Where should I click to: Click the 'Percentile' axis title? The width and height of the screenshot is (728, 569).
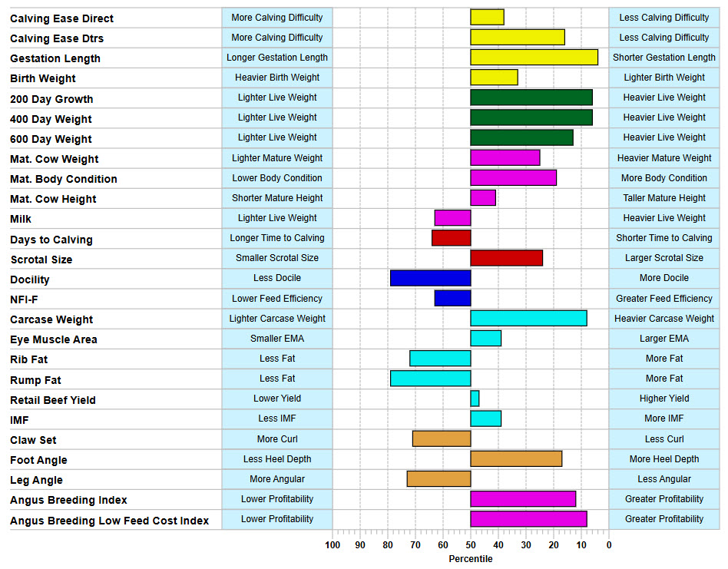pyautogui.click(x=471, y=559)
